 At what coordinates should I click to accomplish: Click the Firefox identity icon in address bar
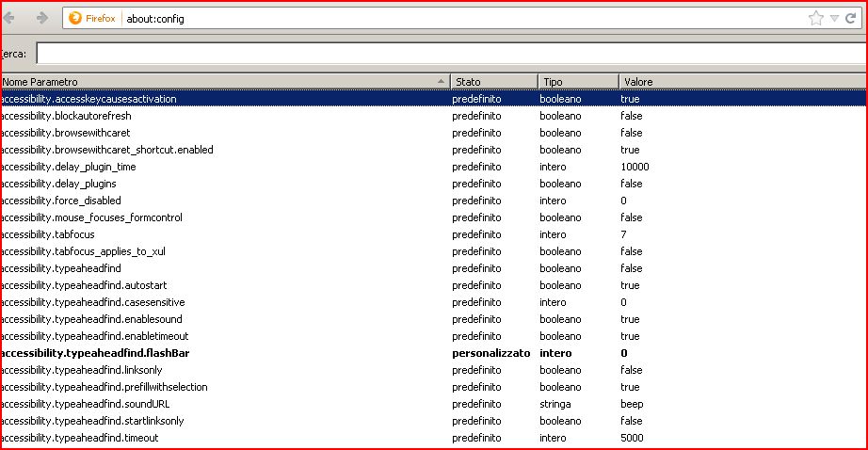coord(75,18)
